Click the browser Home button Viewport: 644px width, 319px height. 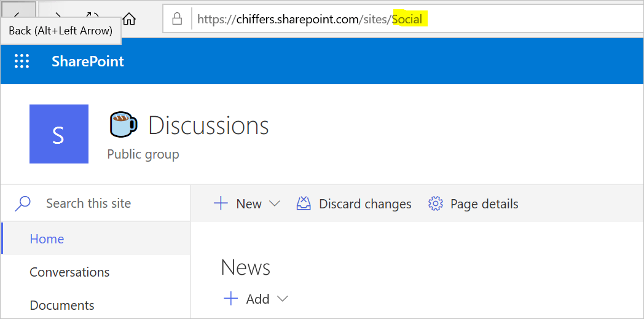(129, 18)
